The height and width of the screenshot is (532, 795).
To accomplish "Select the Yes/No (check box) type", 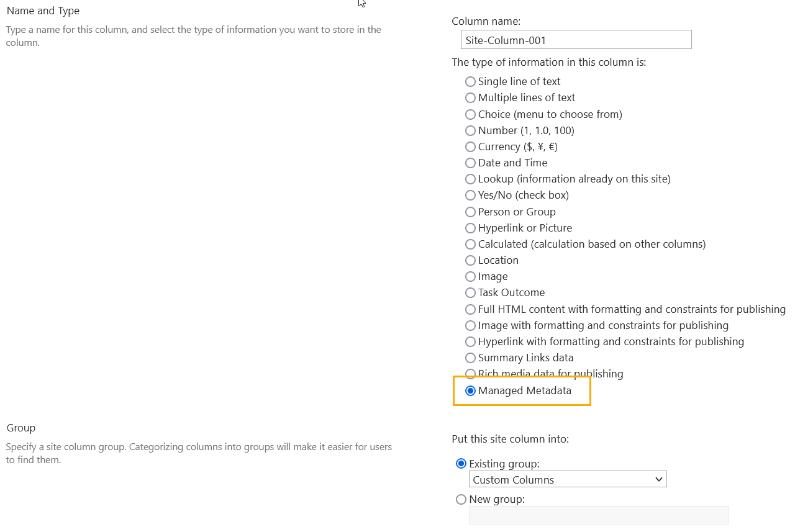I will point(470,195).
